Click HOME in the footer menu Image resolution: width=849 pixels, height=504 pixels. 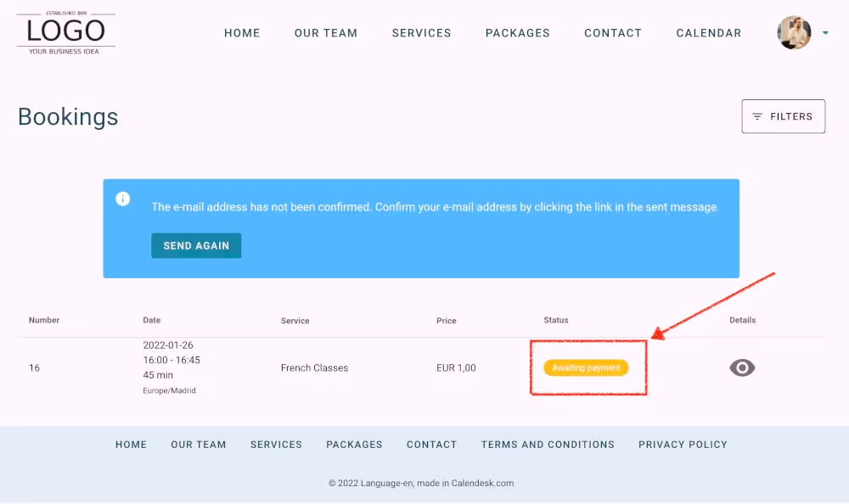point(131,444)
